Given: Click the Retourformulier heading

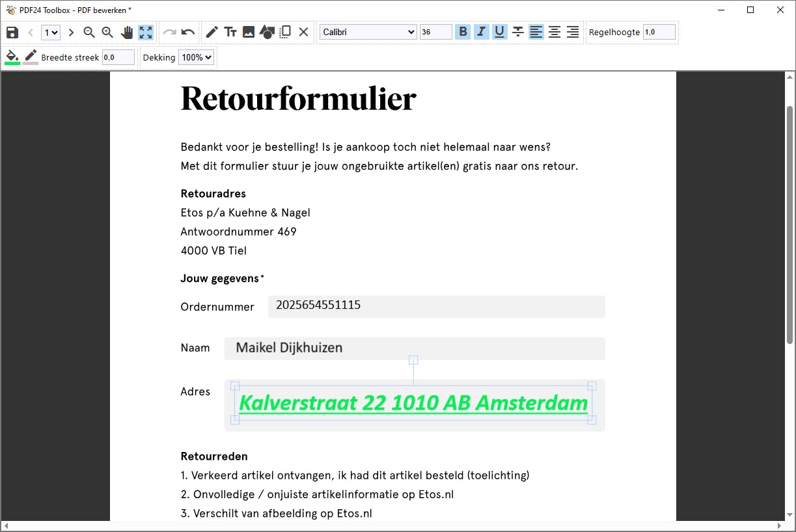Looking at the screenshot, I should point(298,99).
